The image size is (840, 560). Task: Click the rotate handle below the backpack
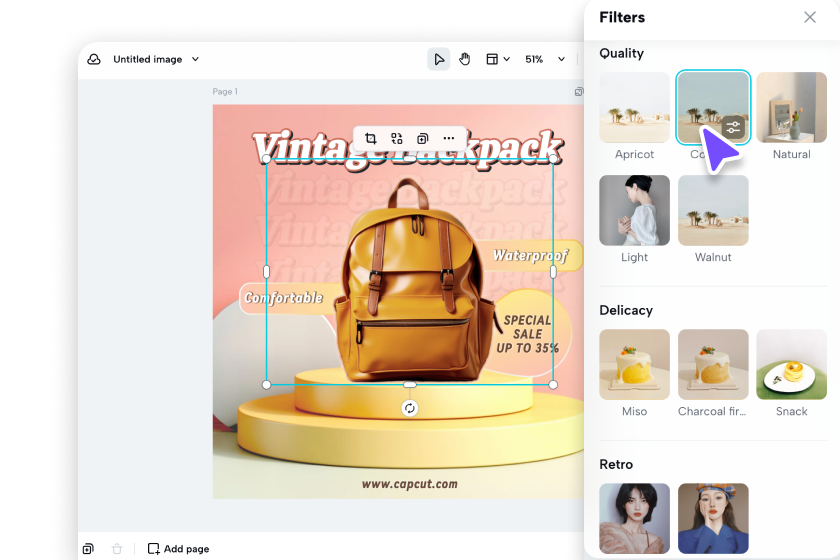click(x=410, y=408)
